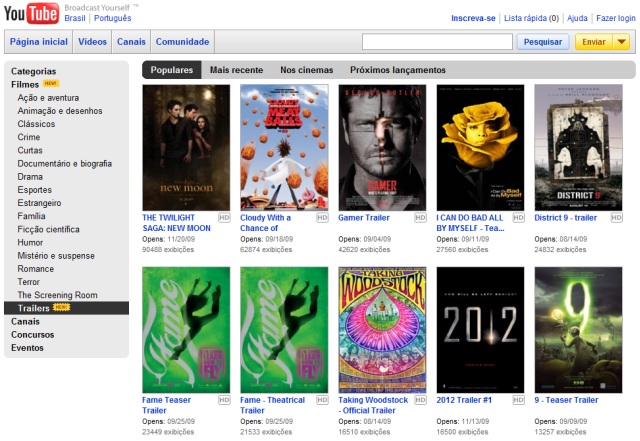Click HD badge beside Fame Theatrical Trailer

(x=322, y=400)
